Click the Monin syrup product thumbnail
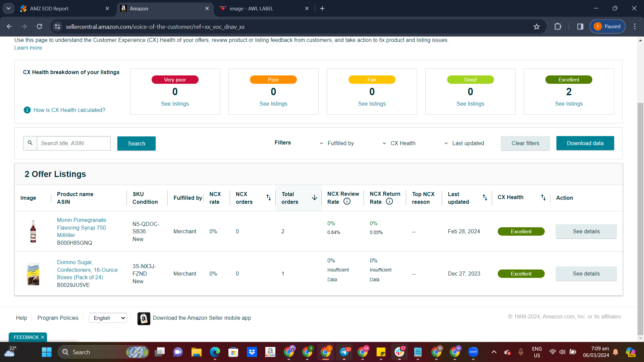644x362 pixels. pyautogui.click(x=33, y=231)
